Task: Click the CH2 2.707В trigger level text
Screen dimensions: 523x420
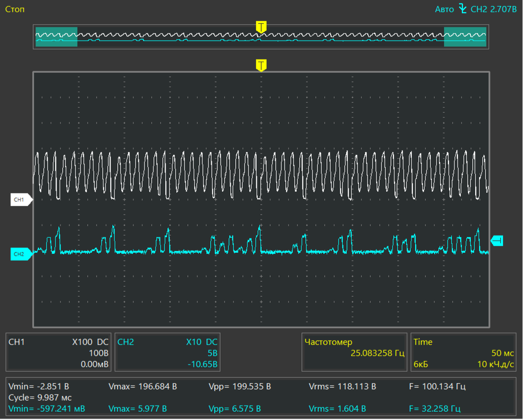Action: click(x=494, y=9)
